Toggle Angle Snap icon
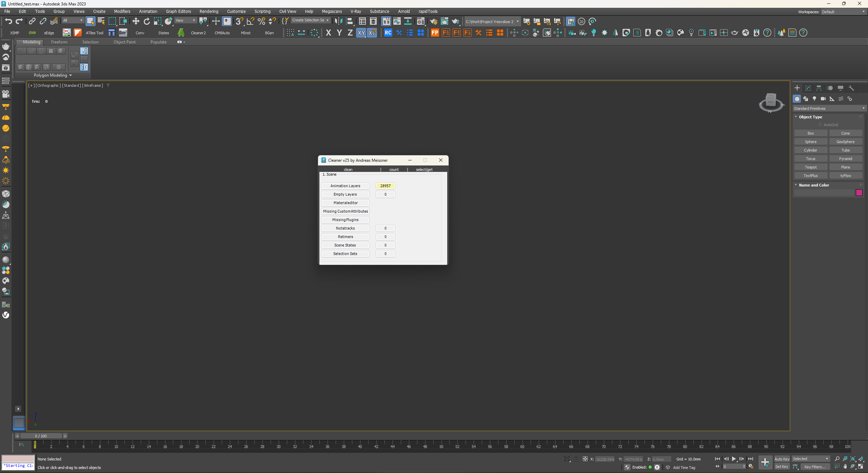Viewport: 868px width, 473px height. (250, 21)
